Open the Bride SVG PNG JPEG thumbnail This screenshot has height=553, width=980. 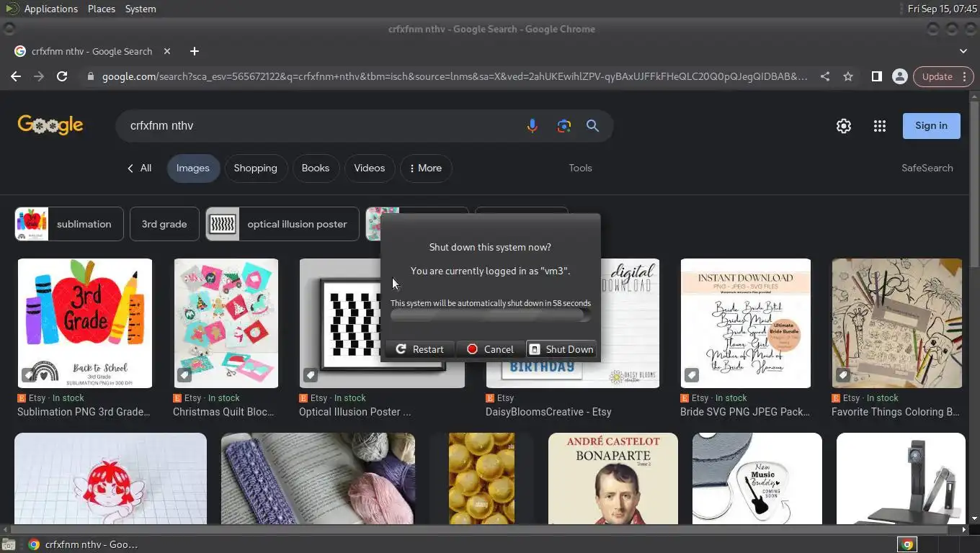pyautogui.click(x=745, y=323)
